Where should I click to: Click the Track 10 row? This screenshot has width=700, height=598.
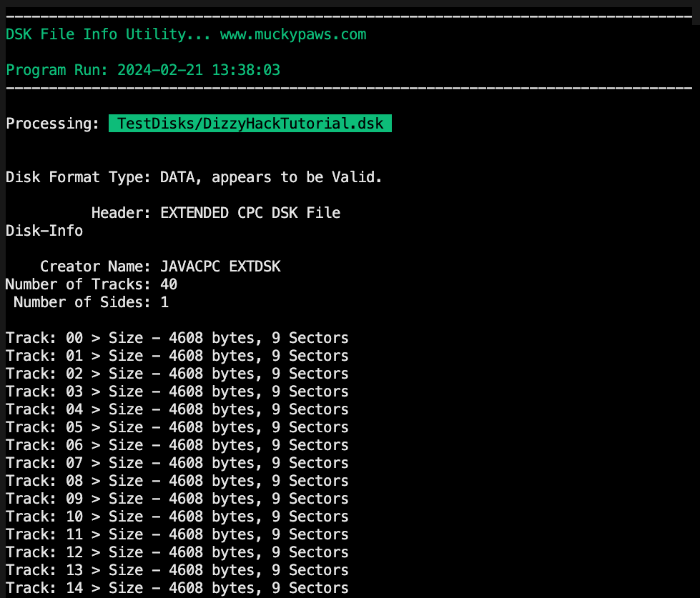coord(177,517)
